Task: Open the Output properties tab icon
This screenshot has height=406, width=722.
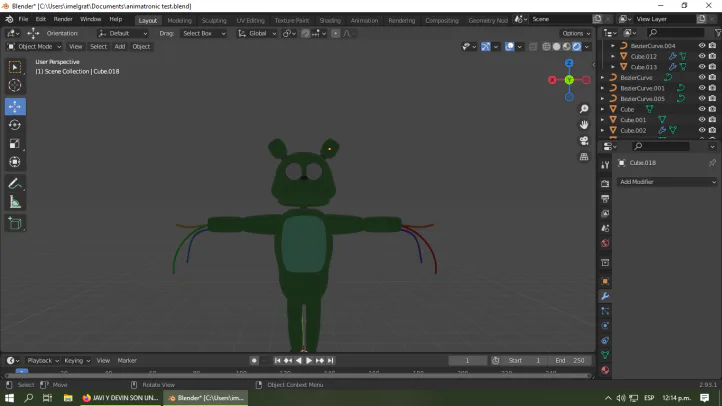Action: point(605,198)
